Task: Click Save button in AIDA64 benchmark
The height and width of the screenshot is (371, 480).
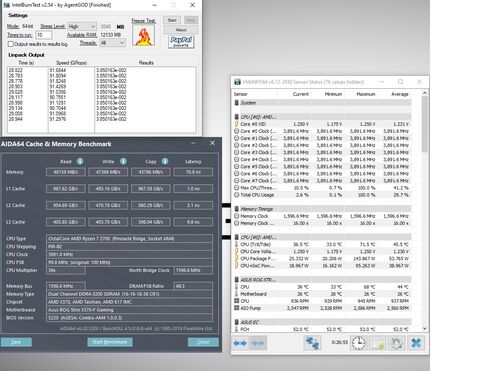Action: click(x=16, y=342)
